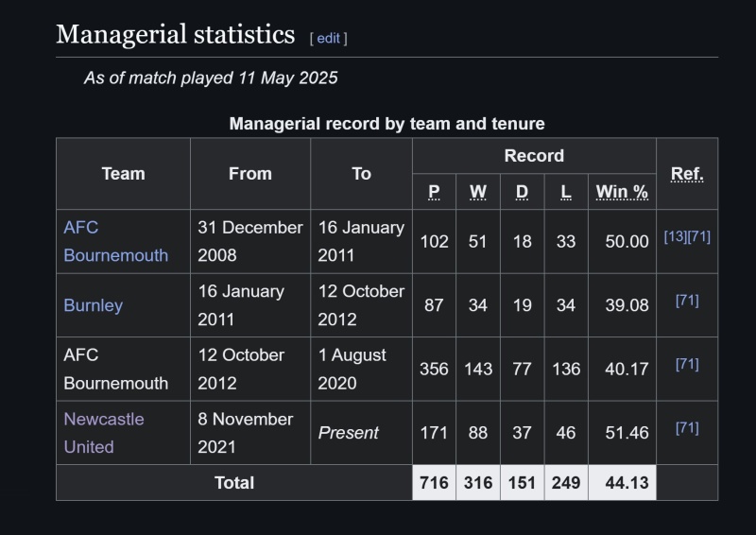
Task: Click the '51' wins cell
Action: pos(478,241)
